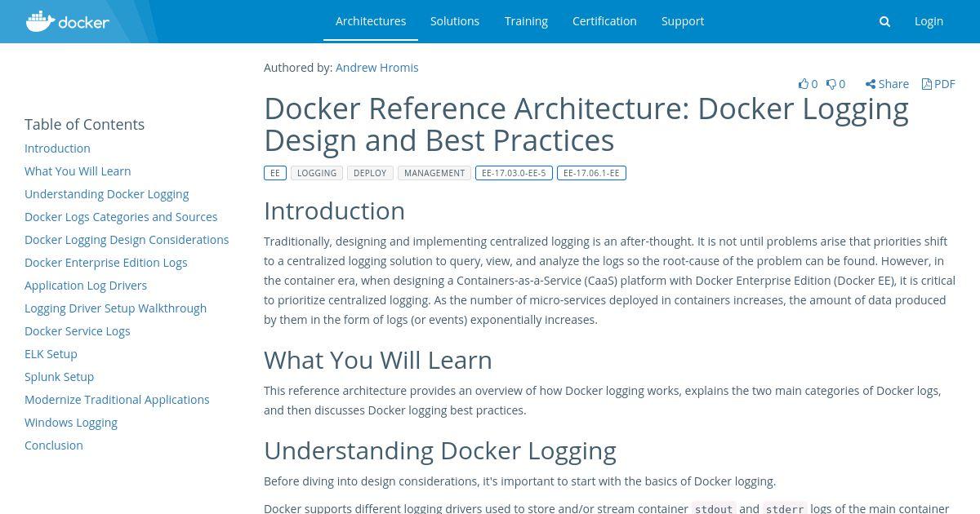Click the thumbs-up vote icon
Viewport: 980px width, 514px height.
coord(804,83)
